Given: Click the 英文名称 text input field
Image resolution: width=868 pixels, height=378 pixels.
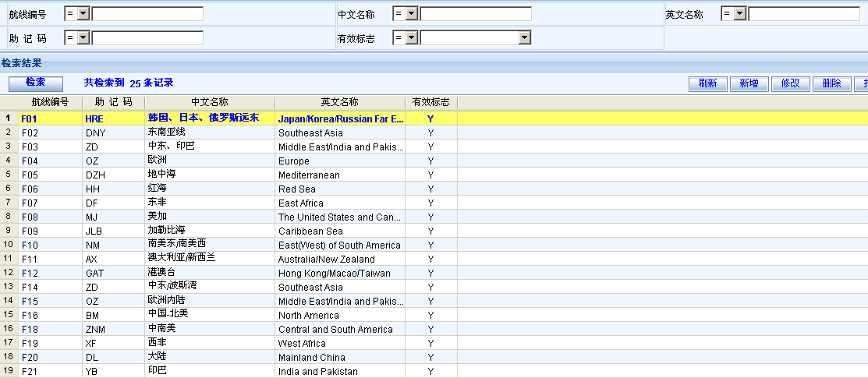Looking at the screenshot, I should click(804, 14).
